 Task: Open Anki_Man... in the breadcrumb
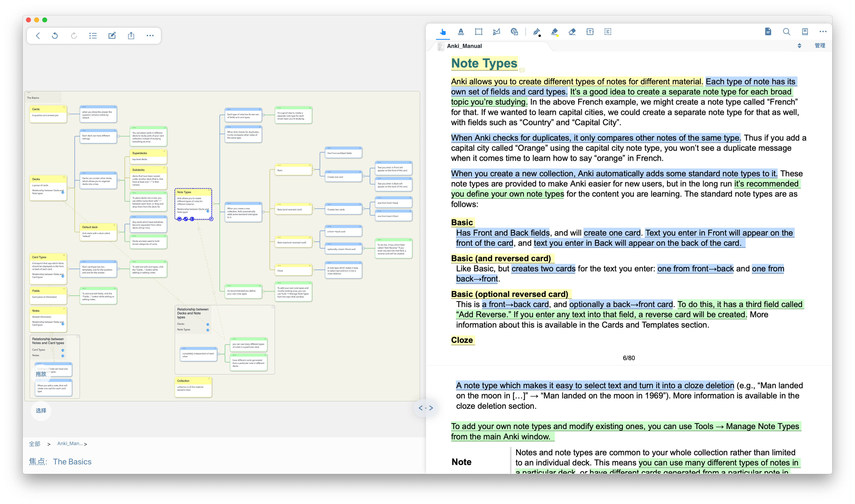(70, 443)
